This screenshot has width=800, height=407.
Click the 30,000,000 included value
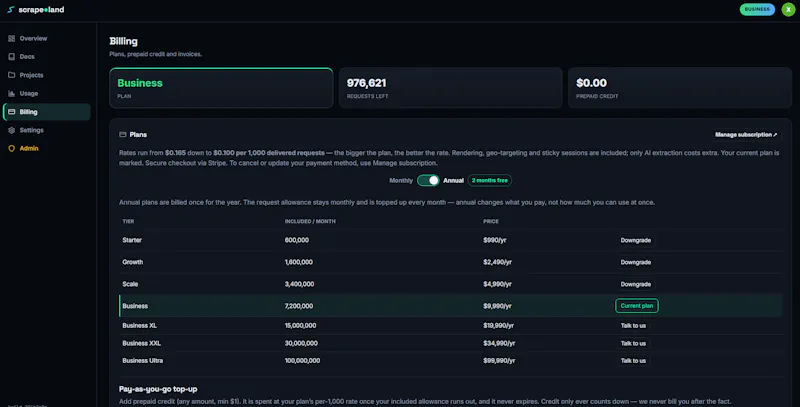point(301,343)
